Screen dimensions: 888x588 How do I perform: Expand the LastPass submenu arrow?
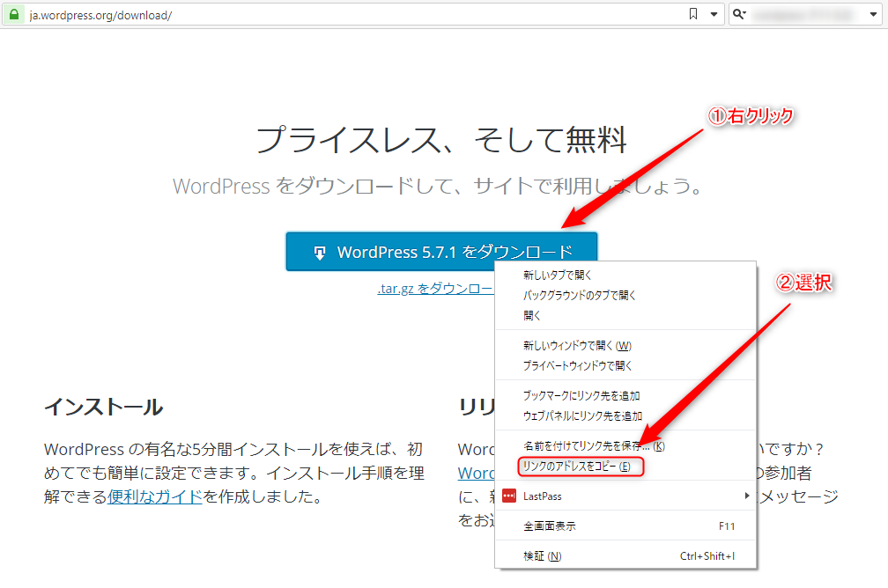coord(747,496)
